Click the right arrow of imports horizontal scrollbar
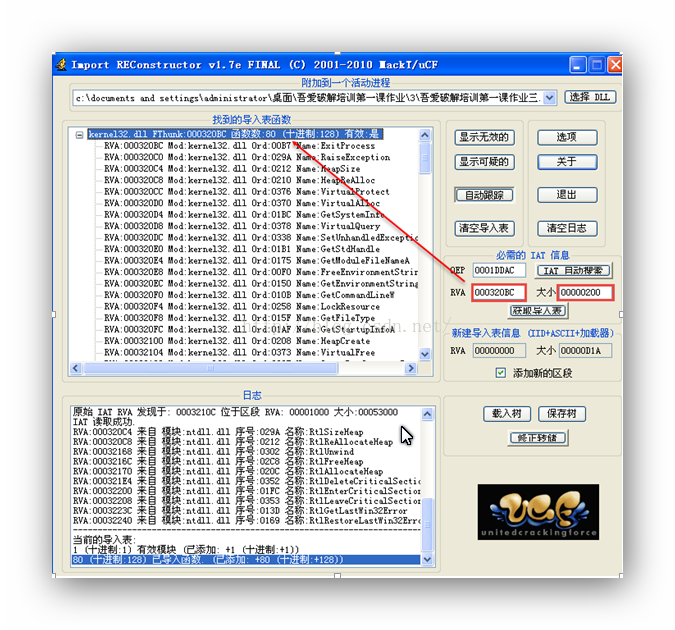The width and height of the screenshot is (675, 630). pos(411,368)
